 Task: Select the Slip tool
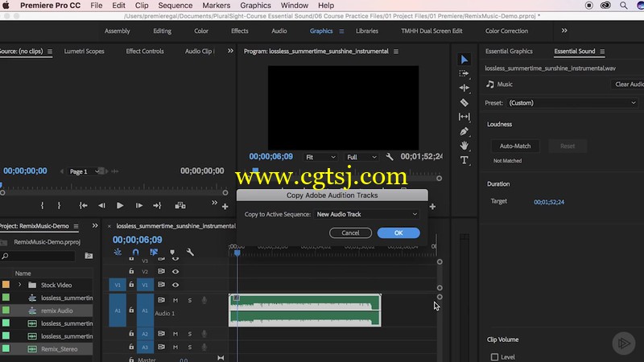[x=464, y=117]
